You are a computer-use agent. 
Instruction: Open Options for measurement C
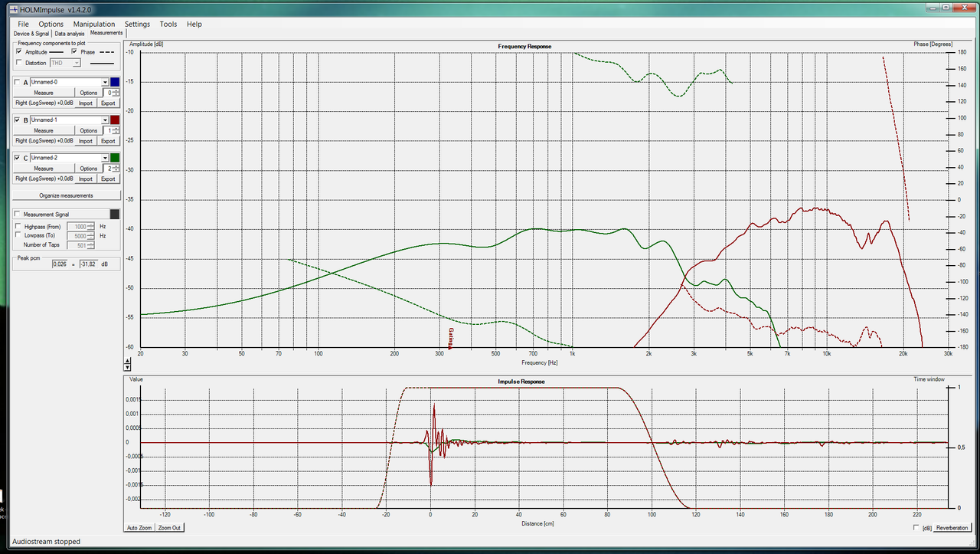(89, 169)
